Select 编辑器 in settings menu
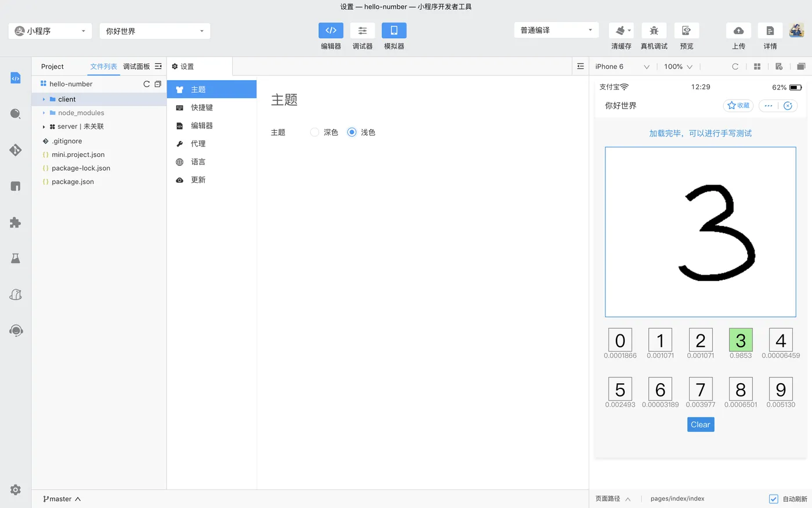This screenshot has width=812, height=508. coord(212,125)
